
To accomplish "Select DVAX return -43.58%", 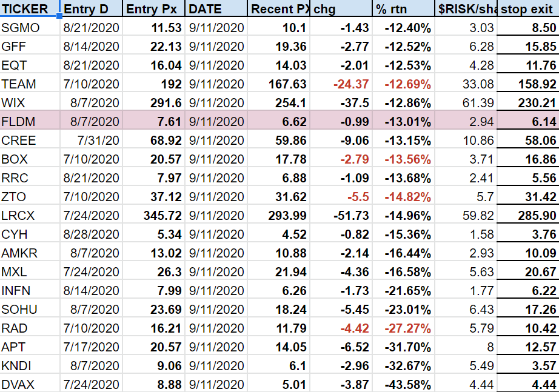I will click(408, 385).
